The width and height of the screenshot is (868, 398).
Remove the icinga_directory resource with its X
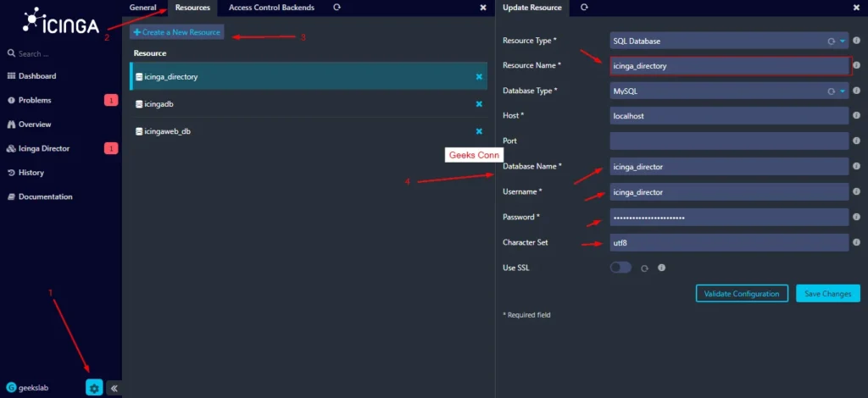[479, 77]
